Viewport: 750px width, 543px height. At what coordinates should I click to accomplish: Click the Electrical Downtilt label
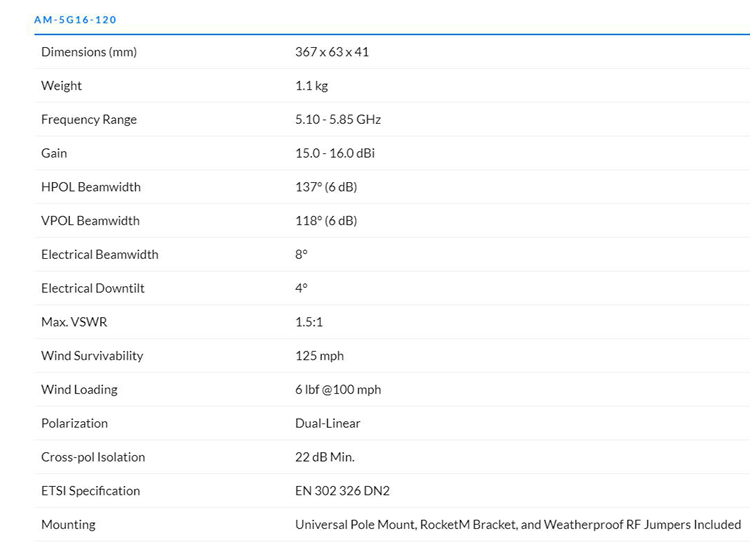pos(93,288)
